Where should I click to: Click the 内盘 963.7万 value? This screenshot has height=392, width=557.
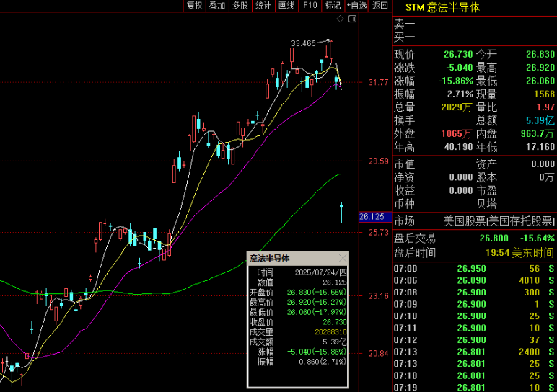tap(538, 134)
